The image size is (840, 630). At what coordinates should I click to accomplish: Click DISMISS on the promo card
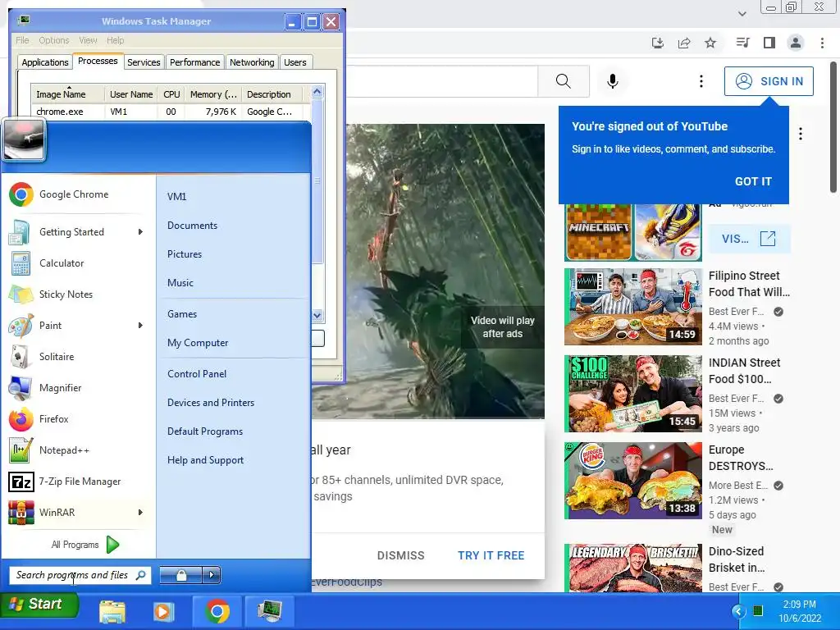tap(400, 555)
